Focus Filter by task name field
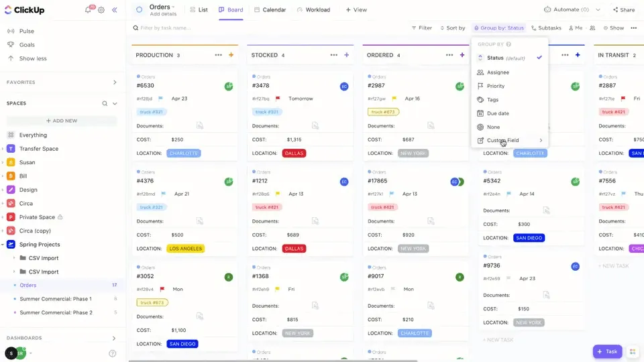 (166, 28)
